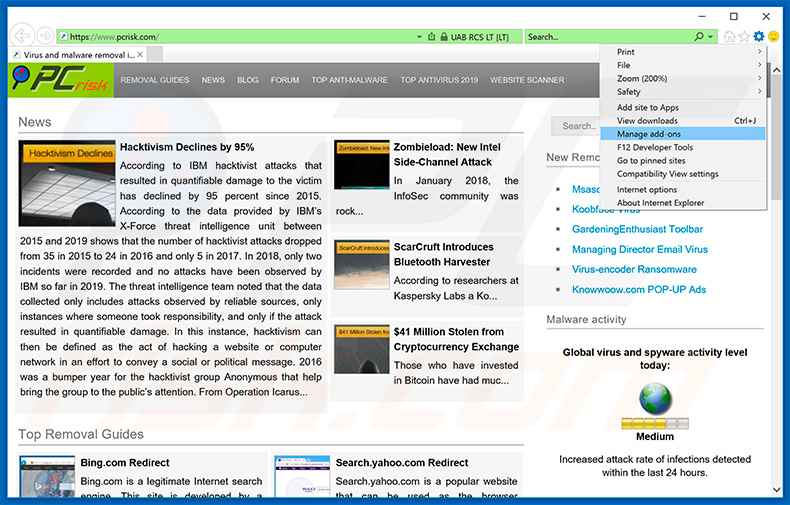Expand the Safety submenu
This screenshot has width=790, height=505.
click(x=683, y=92)
